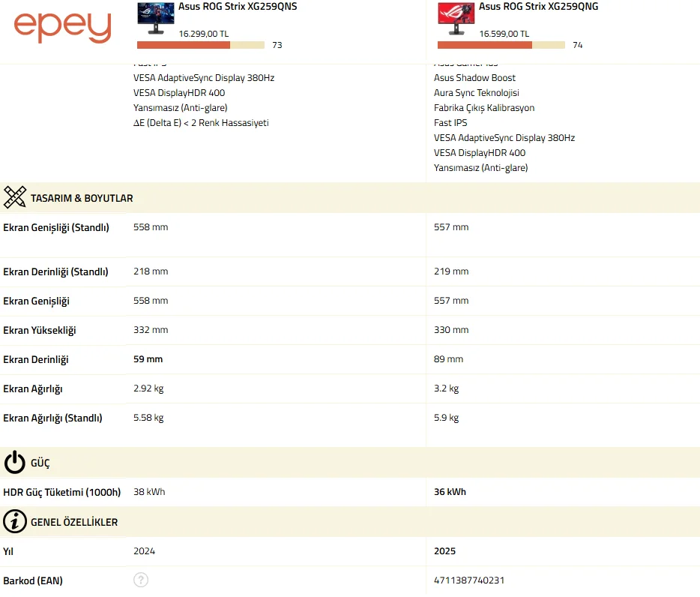This screenshot has width=700, height=597.
Task: Click the 'Ekran Yüksekliği' label
Action: 39,330
